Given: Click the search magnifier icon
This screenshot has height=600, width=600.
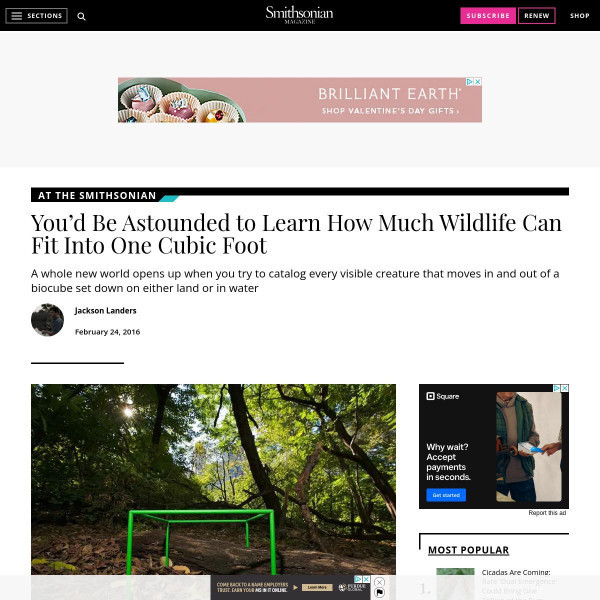Looking at the screenshot, I should pos(81,16).
